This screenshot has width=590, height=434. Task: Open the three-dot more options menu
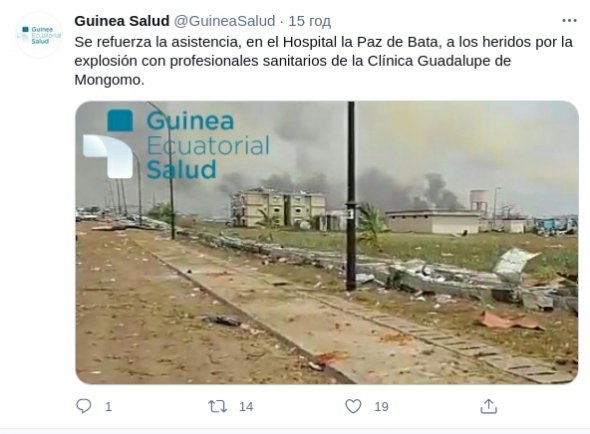coord(569,21)
